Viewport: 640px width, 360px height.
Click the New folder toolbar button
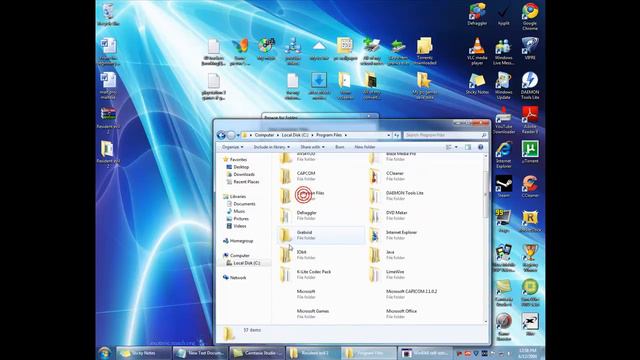tap(365, 147)
